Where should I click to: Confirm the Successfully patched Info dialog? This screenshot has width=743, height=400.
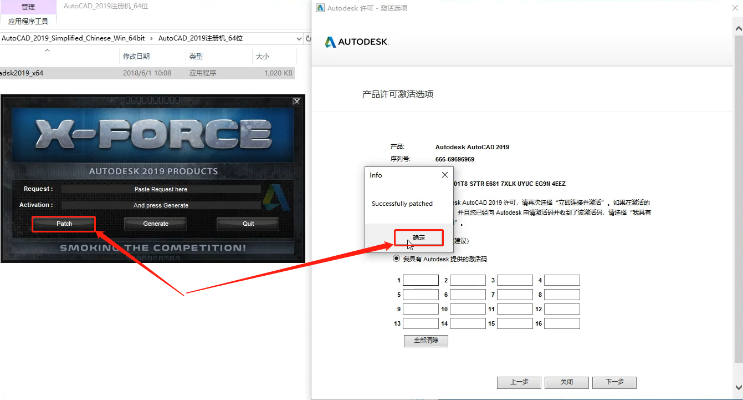(x=418, y=237)
